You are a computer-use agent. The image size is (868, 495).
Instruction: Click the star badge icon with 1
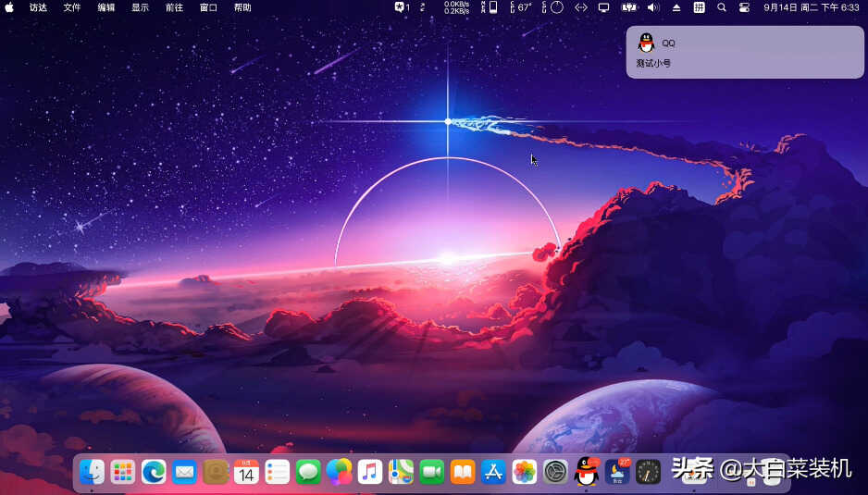coord(403,7)
